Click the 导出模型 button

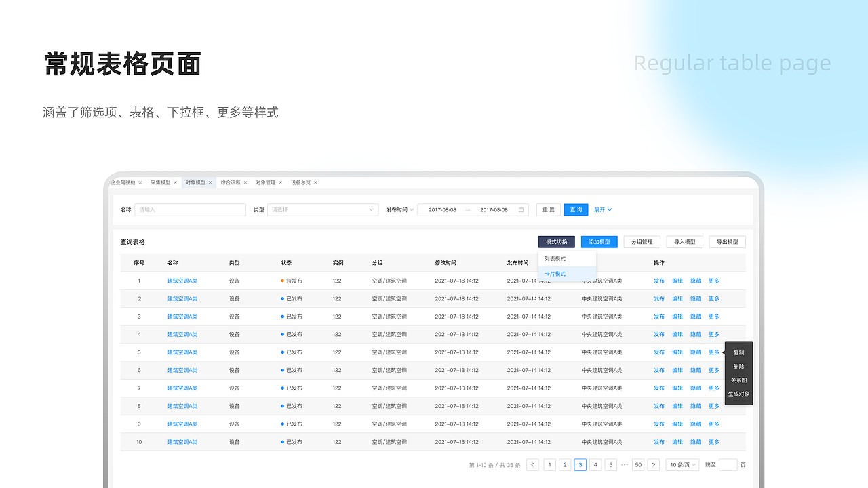(728, 242)
